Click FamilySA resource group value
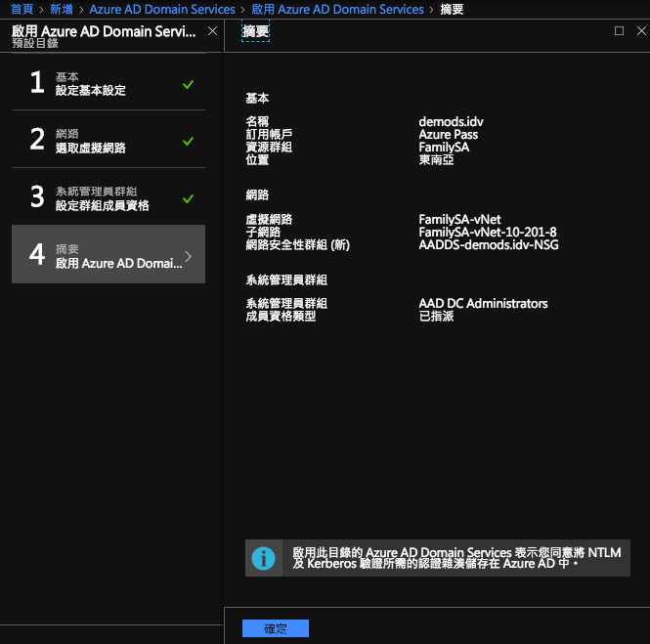650x644 pixels. tap(444, 148)
